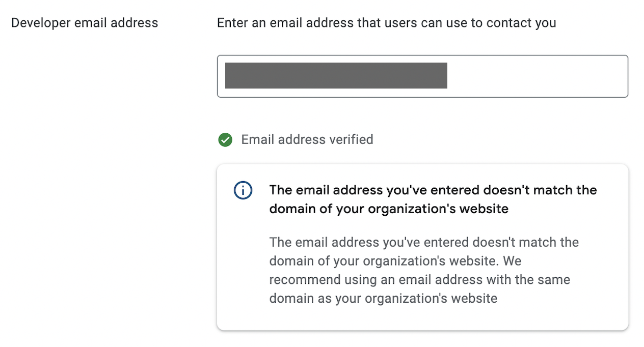Focus the developer email input field

point(422,76)
